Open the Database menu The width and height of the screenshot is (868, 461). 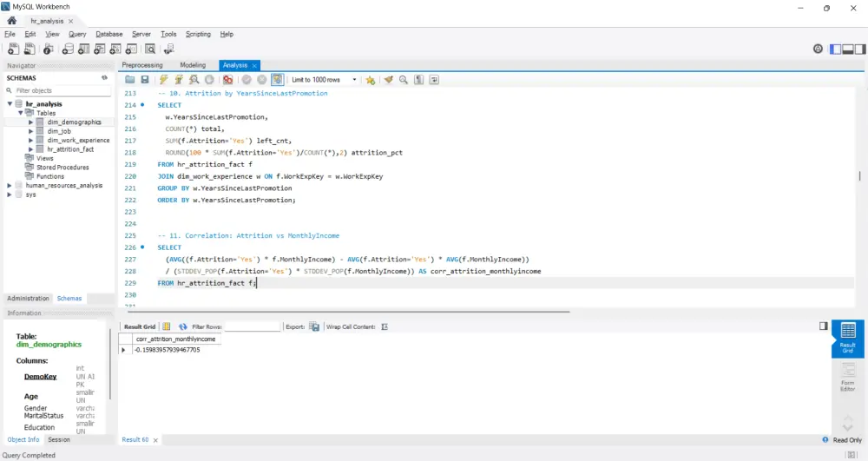(x=109, y=34)
